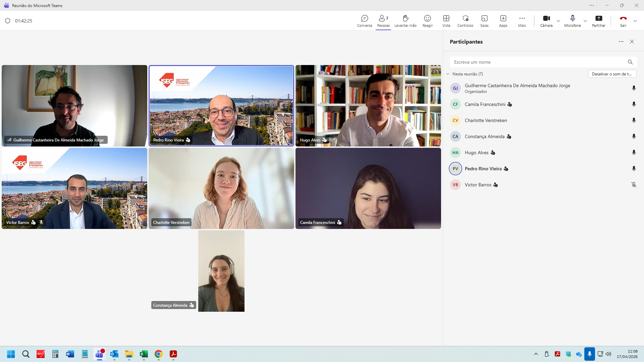Open Excel from the Windows taskbar

[x=144, y=354]
